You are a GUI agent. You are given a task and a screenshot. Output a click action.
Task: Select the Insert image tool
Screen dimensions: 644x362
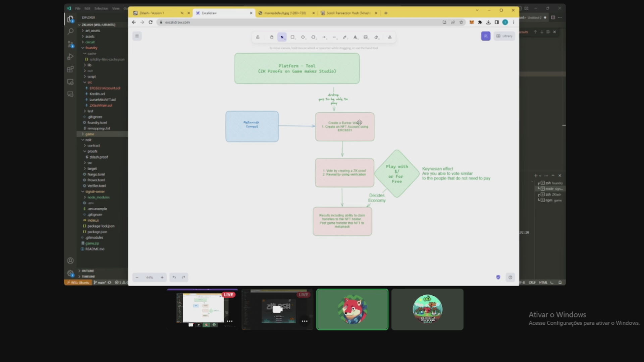click(366, 37)
